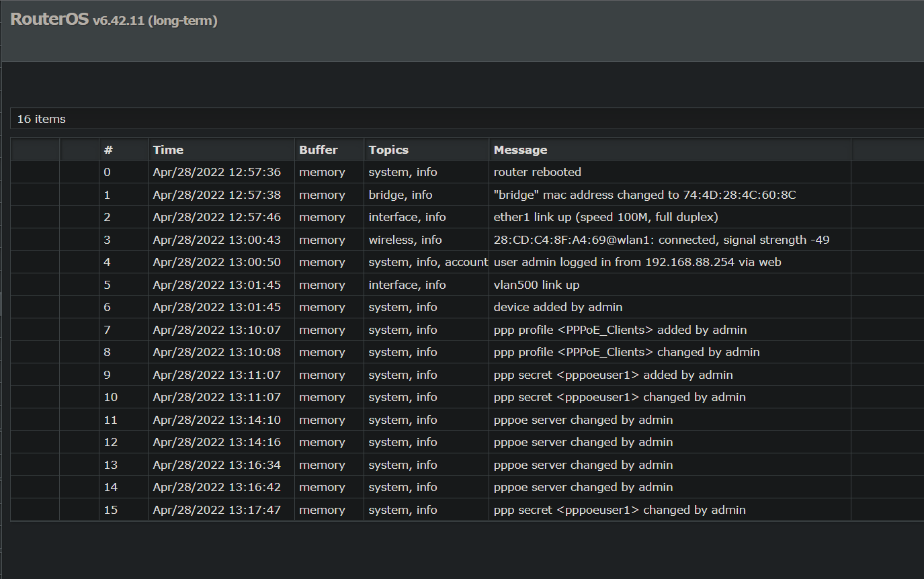This screenshot has height=579, width=924.
Task: Select 'ppp profile <PPPoE_Clients> changed by admin'
Action: point(627,352)
